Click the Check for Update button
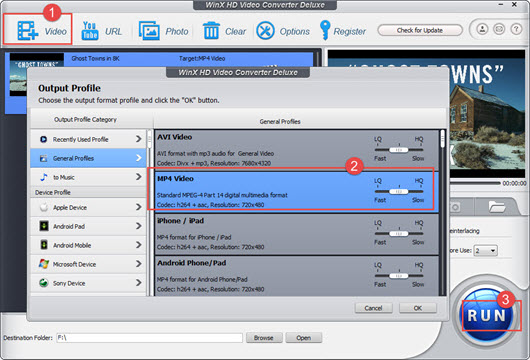This screenshot has height=360, width=530. click(x=420, y=30)
